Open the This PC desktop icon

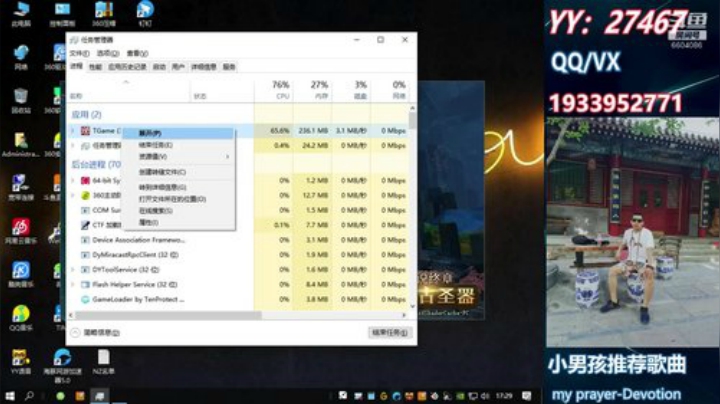(21, 14)
